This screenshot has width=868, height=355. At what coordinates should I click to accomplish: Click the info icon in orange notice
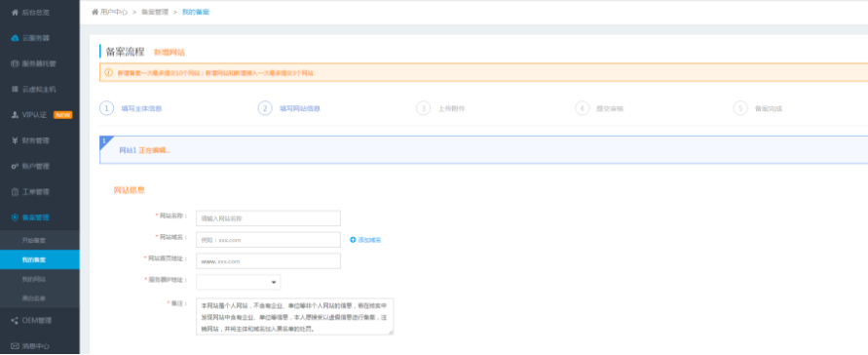108,72
